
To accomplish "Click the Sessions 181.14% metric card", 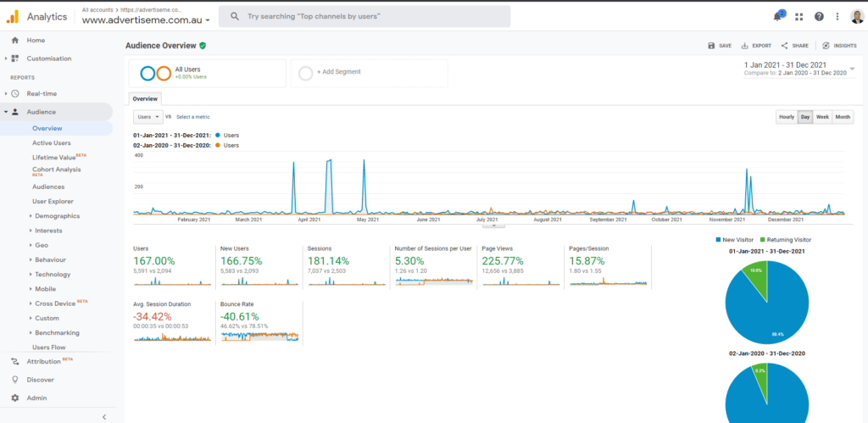I will pos(346,266).
